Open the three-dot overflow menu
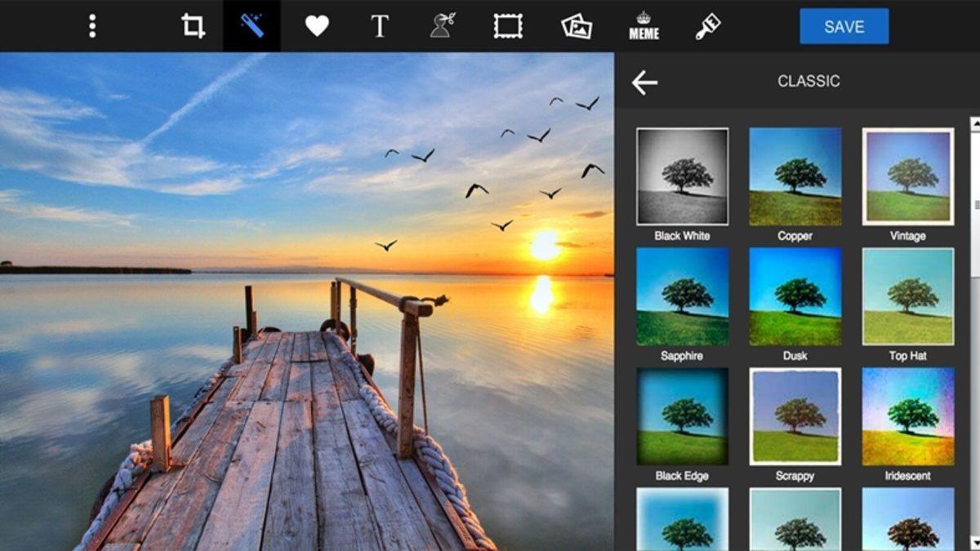The height and width of the screenshot is (551, 980). 91,25
